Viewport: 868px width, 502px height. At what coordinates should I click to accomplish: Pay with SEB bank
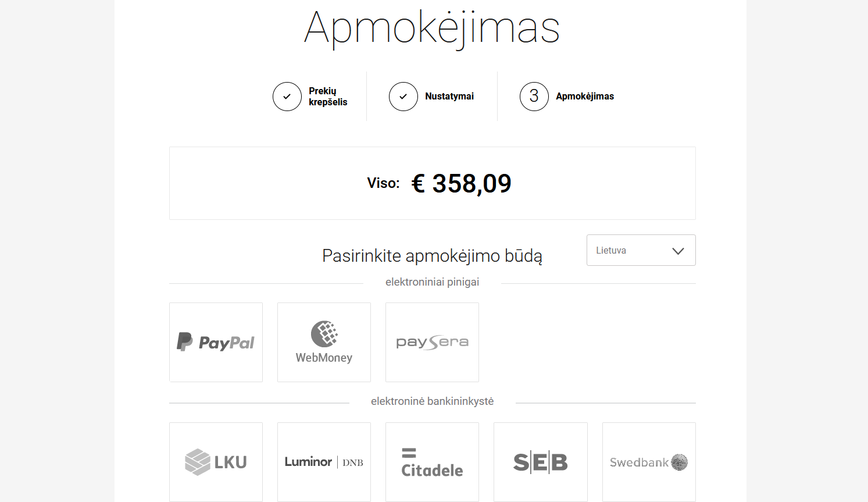(541, 462)
